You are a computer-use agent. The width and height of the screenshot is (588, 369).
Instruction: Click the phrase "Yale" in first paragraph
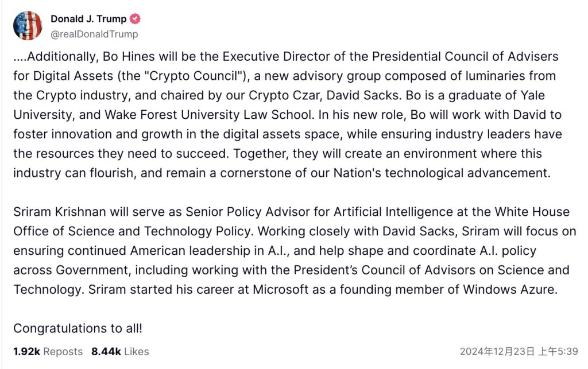[x=532, y=95]
